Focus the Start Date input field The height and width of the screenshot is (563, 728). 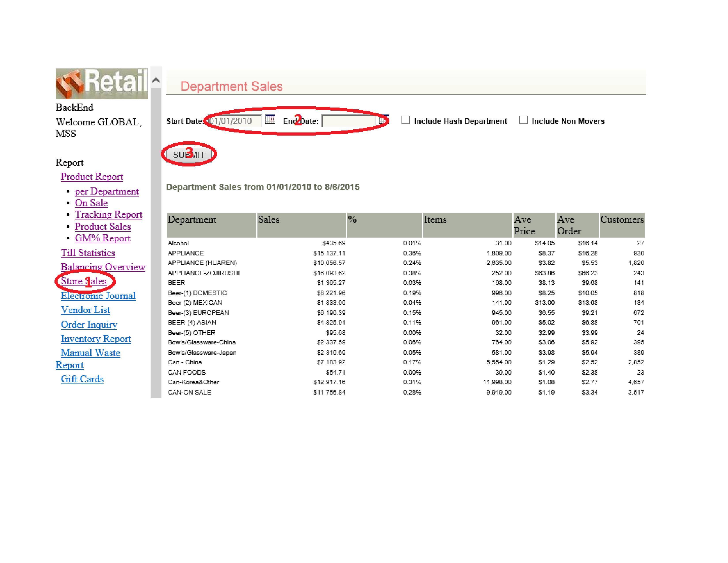tap(235, 121)
